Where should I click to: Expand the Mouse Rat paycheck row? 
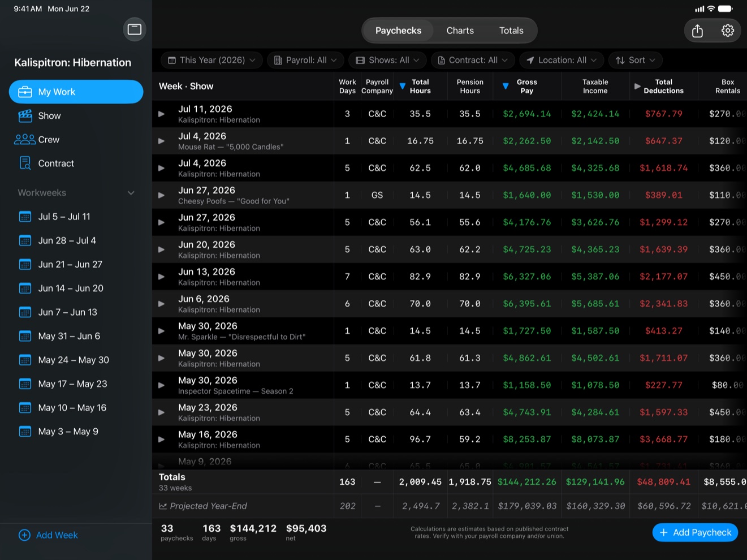pos(161,141)
